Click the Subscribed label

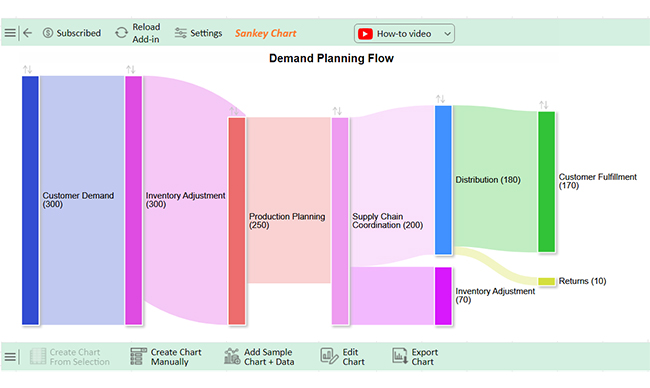point(79,33)
